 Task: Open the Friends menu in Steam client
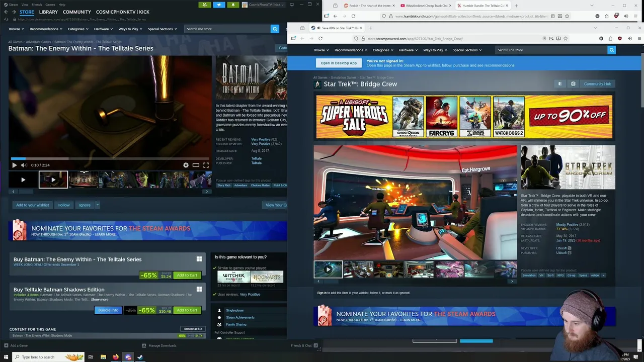[x=37, y=5]
